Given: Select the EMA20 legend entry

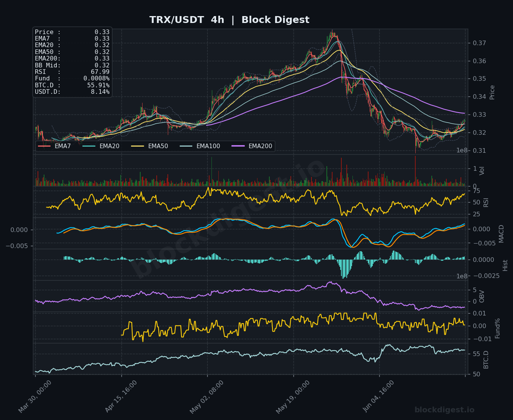Looking at the screenshot, I should 101,146.
